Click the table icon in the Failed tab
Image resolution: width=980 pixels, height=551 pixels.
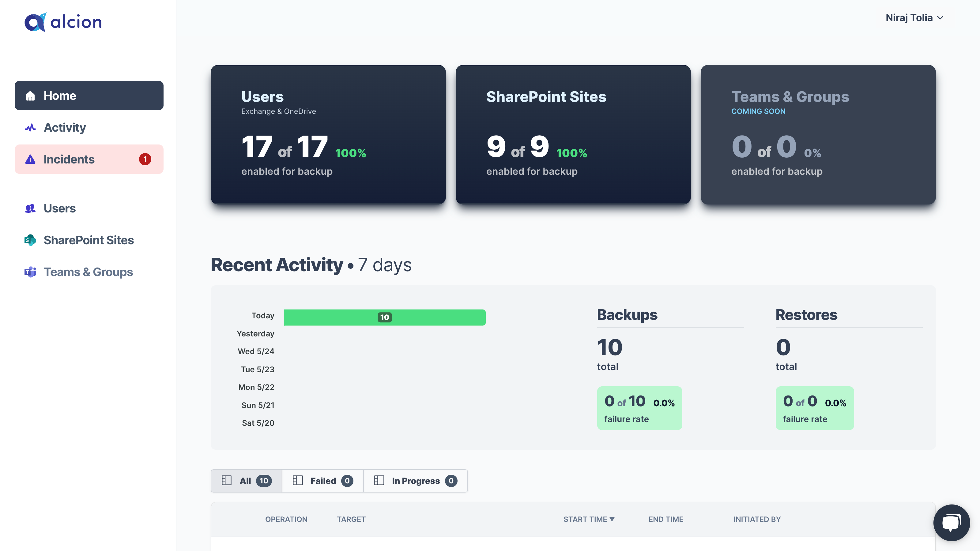297,481
